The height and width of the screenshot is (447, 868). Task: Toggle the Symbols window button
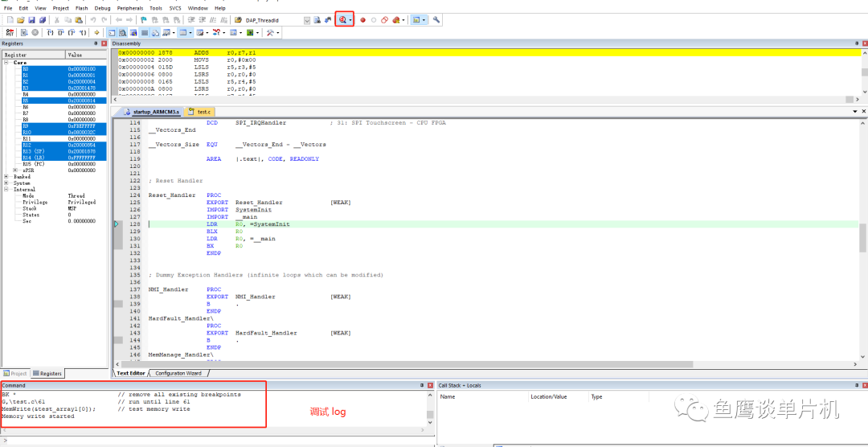click(x=133, y=33)
